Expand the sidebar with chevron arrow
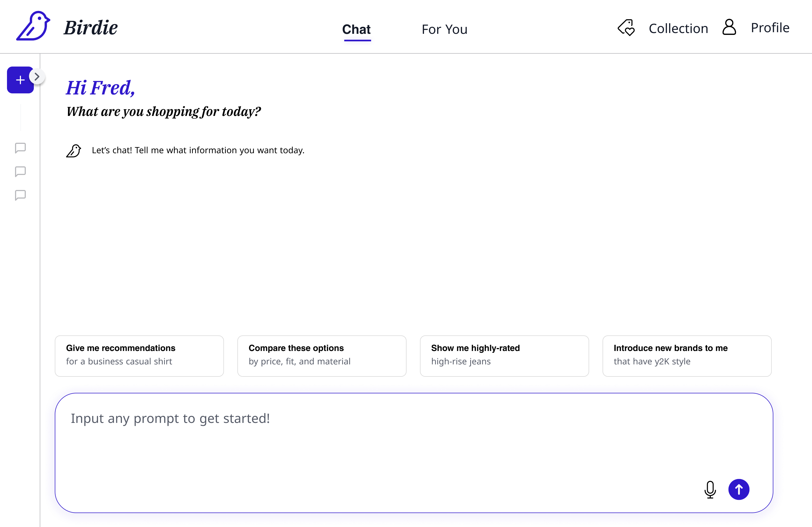Viewport: 812px width, 527px height. pos(37,77)
